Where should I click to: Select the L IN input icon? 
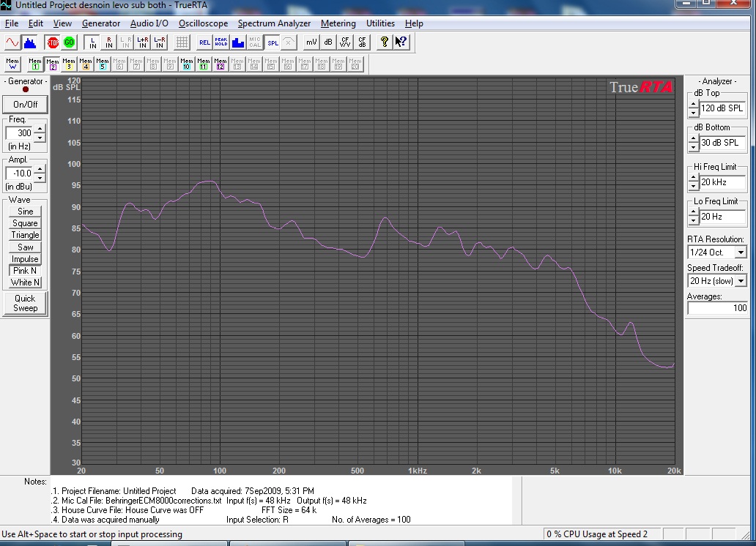[x=92, y=42]
